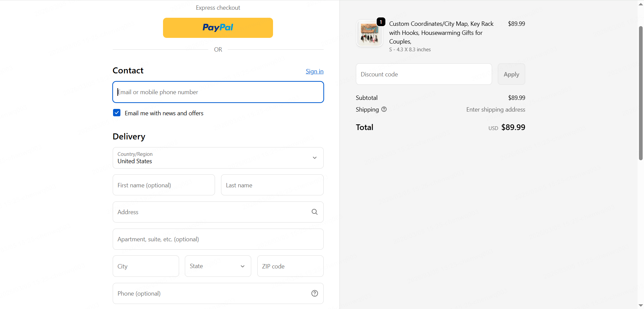Open the Country/Region dropdown

[x=218, y=158]
